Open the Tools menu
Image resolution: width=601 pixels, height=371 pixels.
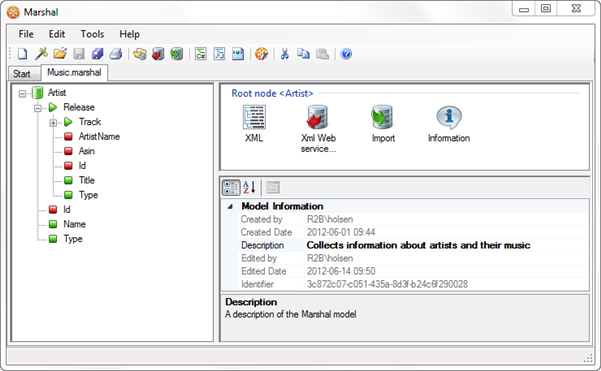tap(92, 34)
